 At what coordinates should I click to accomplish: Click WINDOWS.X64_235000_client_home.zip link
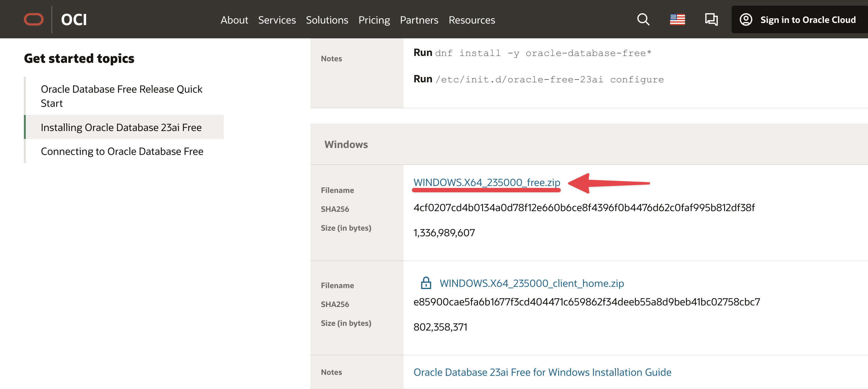point(531,283)
